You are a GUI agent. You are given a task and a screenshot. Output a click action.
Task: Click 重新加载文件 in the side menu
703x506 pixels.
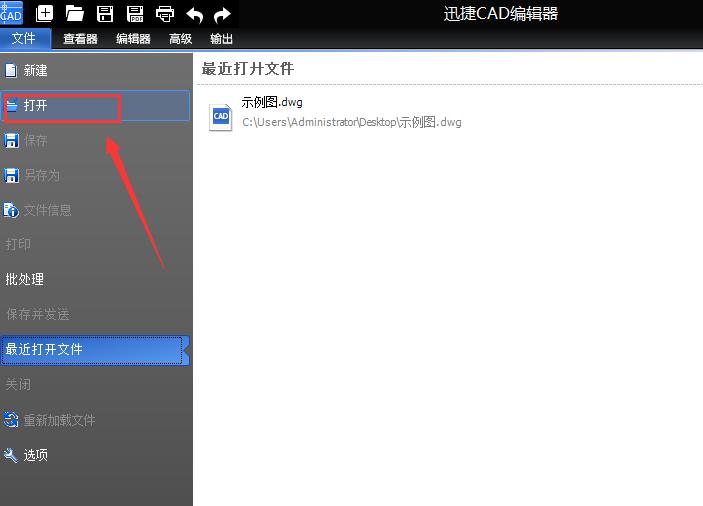[x=95, y=420]
